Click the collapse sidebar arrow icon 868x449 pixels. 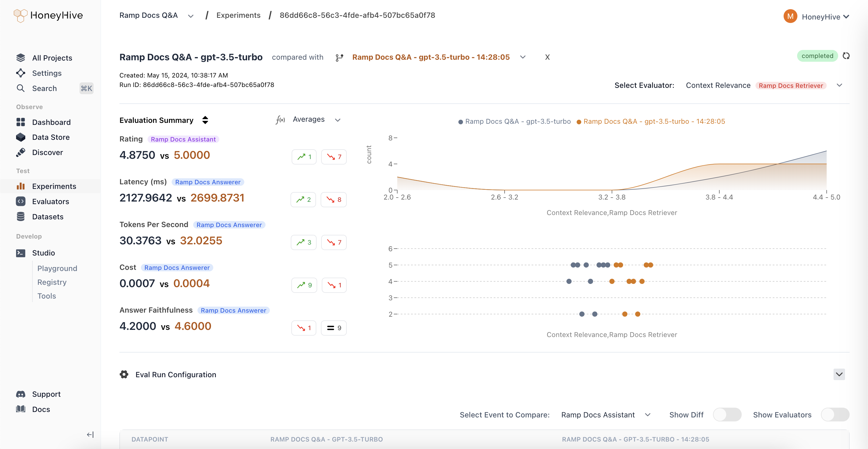(90, 435)
